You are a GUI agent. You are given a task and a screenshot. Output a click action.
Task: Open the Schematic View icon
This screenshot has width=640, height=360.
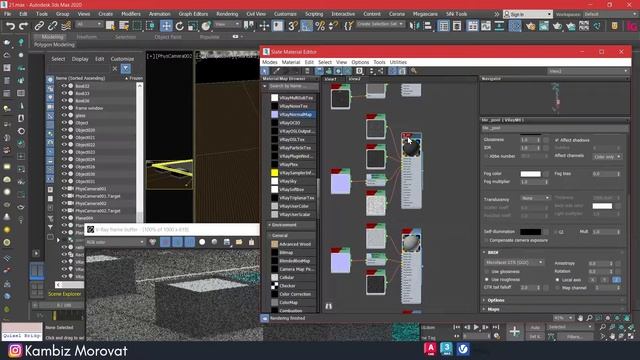point(499,26)
